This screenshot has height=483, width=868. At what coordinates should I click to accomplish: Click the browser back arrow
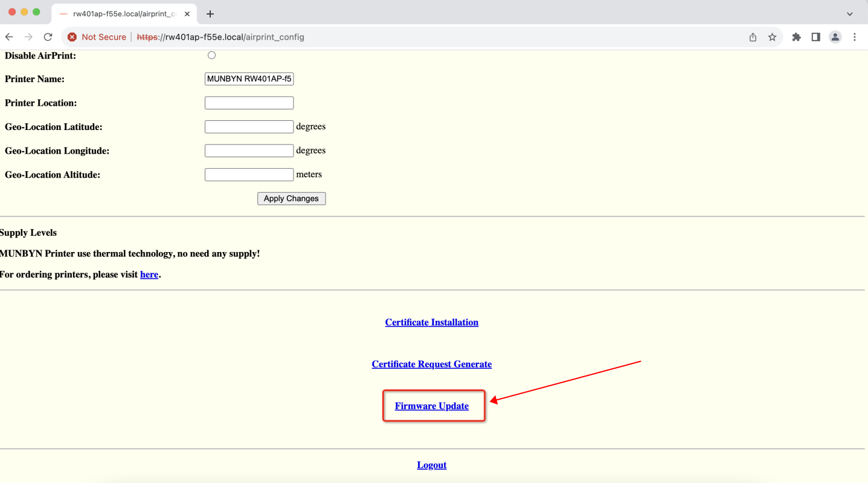9,37
